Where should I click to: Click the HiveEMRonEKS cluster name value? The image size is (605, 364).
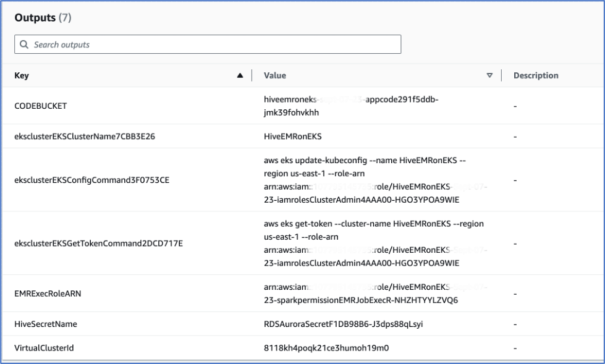pos(293,136)
